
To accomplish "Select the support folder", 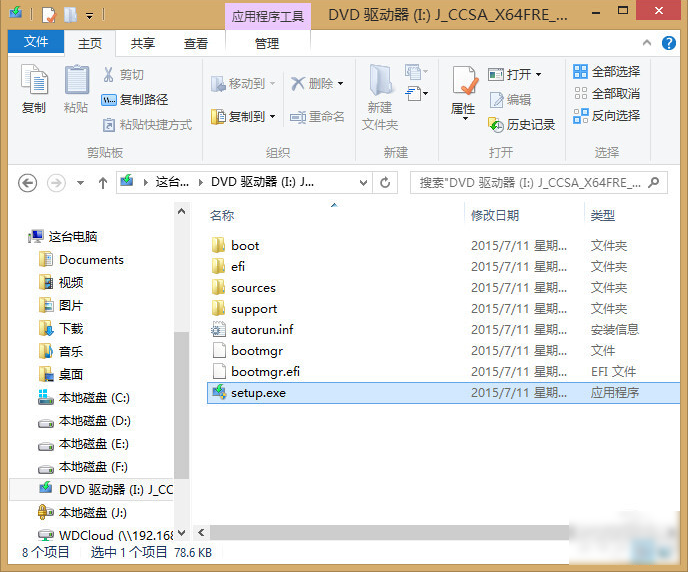I will (x=443, y=309).
